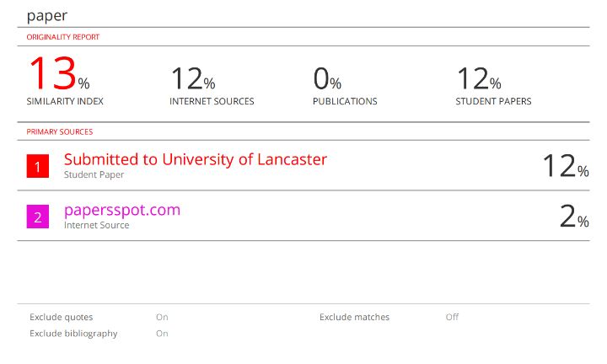Click the Primary Sources heading
This screenshot has width=607, height=364.
tap(60, 132)
